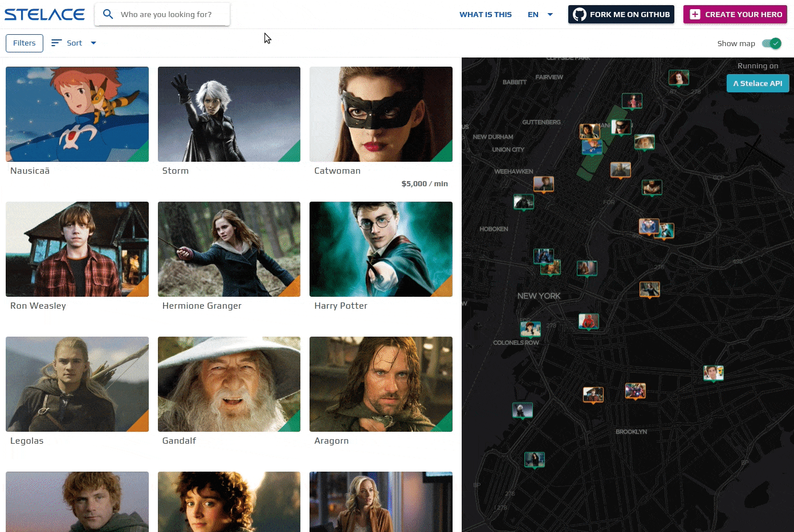Open the EN language dropdown

coord(540,14)
